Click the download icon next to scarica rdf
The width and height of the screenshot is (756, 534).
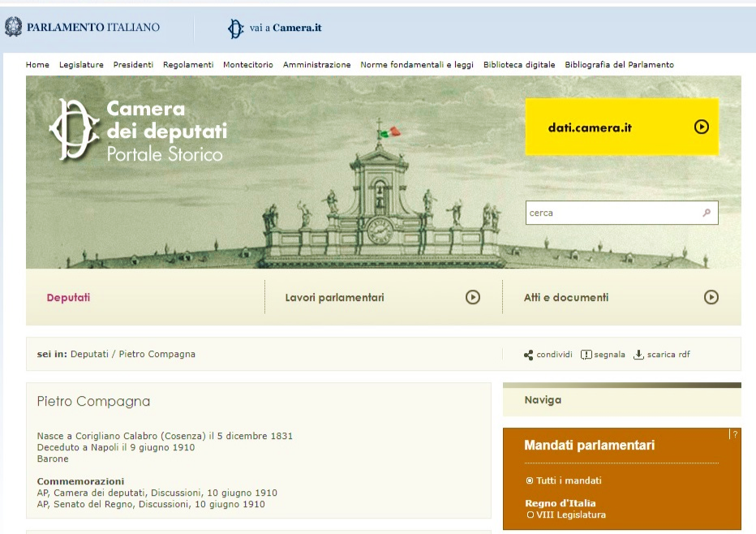tap(638, 355)
